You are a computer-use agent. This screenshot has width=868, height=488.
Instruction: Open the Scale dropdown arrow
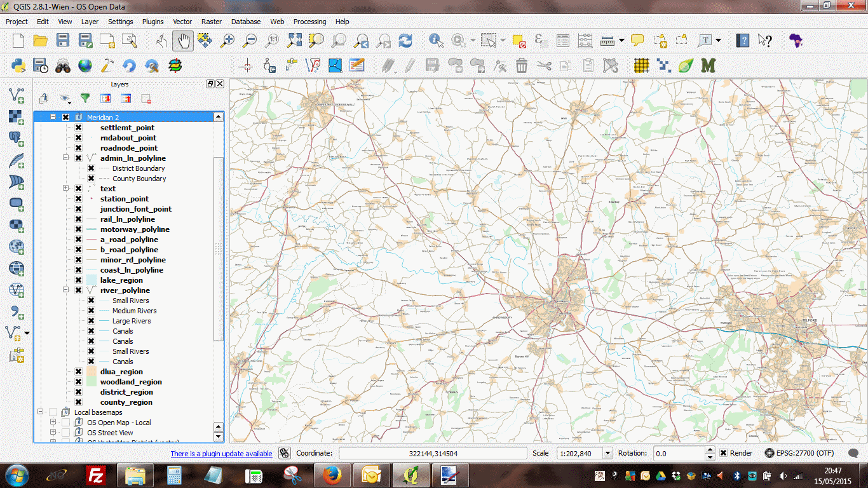(x=607, y=453)
